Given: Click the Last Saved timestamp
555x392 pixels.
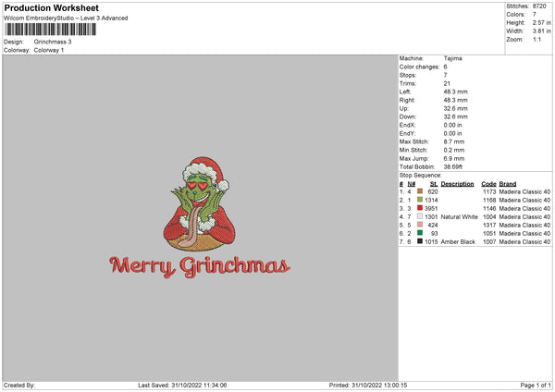Looking at the screenshot, I should 182,386.
